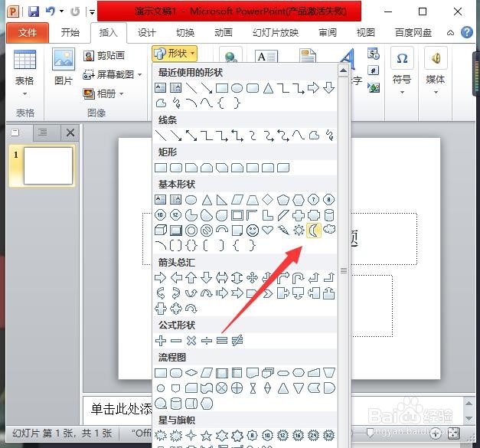480x448 pixels.
Task: Switch to the Home tab
Action: (70, 32)
